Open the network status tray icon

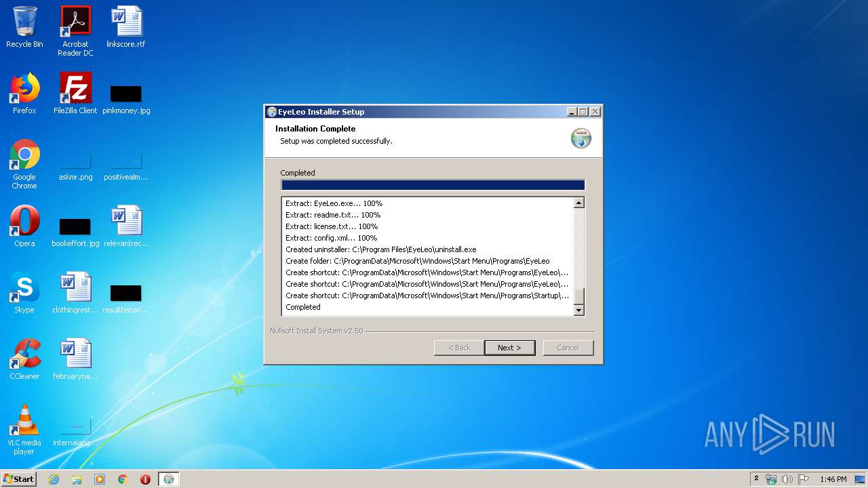coord(771,479)
